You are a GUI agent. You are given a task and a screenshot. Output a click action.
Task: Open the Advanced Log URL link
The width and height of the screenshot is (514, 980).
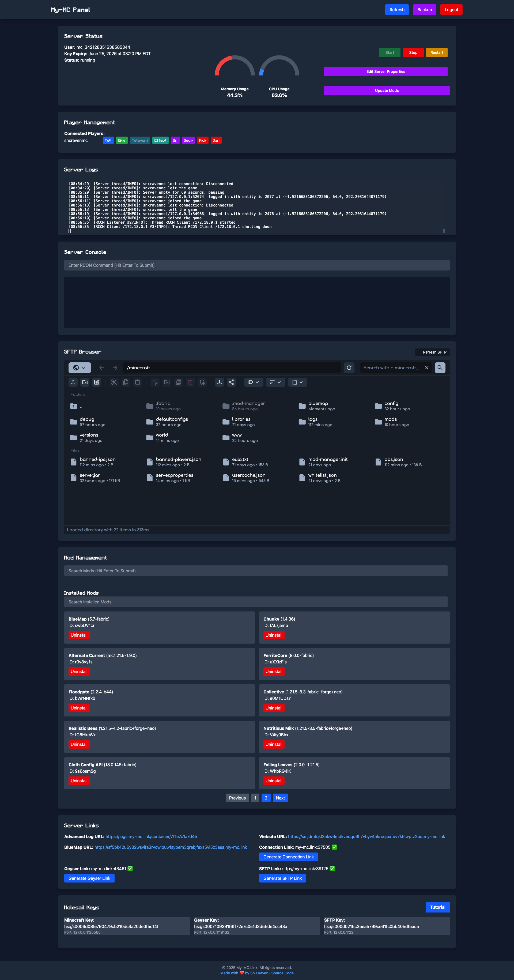click(x=151, y=837)
